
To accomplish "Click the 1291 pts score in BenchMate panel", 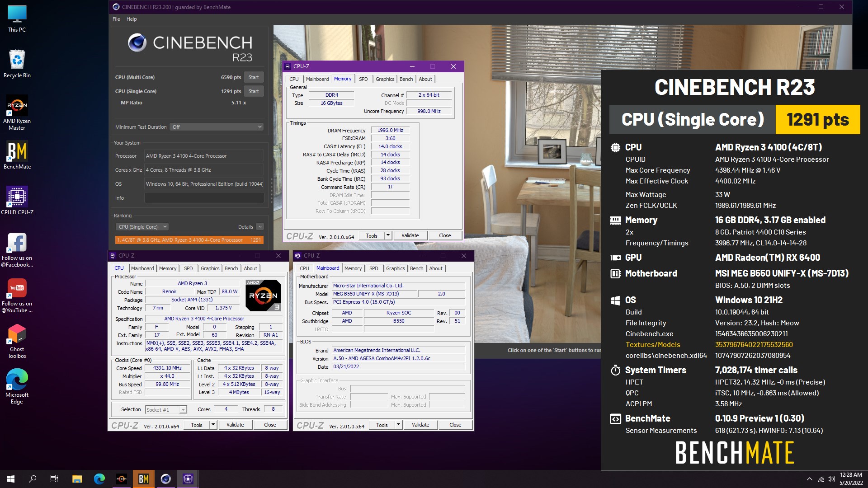I will coord(818,120).
